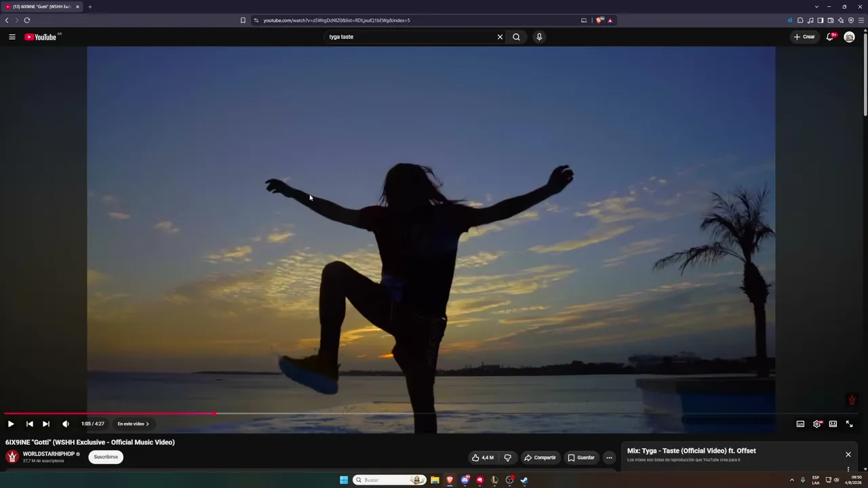
Task: Open Brave browser from the taskbar
Action: 450,480
